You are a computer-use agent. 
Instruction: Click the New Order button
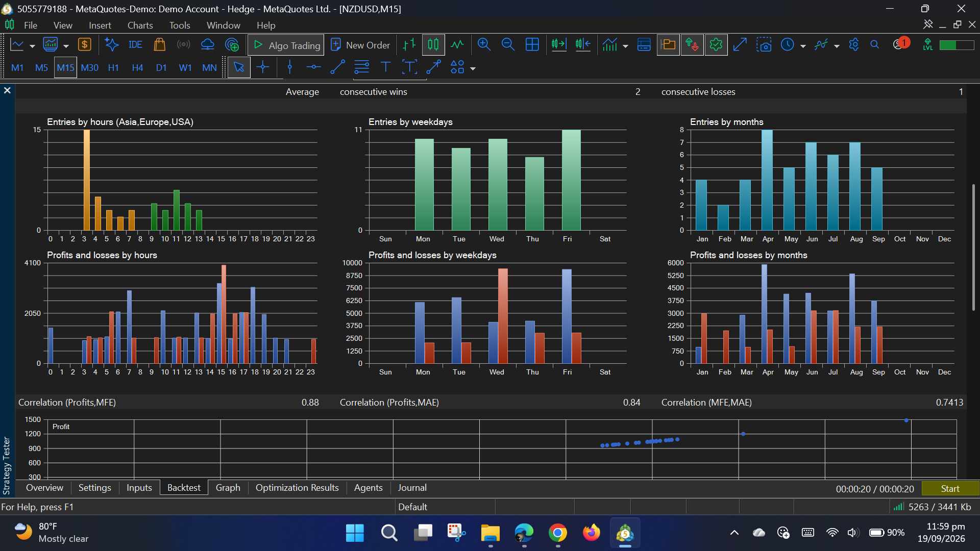click(x=361, y=45)
